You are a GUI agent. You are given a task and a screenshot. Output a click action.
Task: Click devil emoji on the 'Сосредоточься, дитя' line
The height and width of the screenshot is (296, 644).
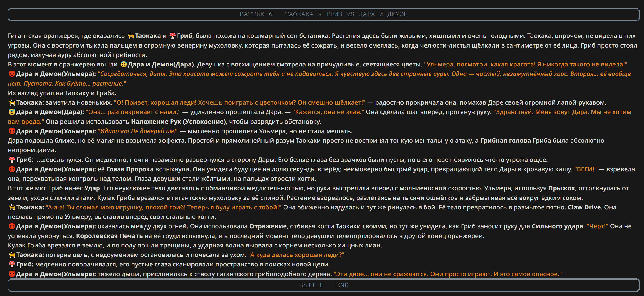12,74
